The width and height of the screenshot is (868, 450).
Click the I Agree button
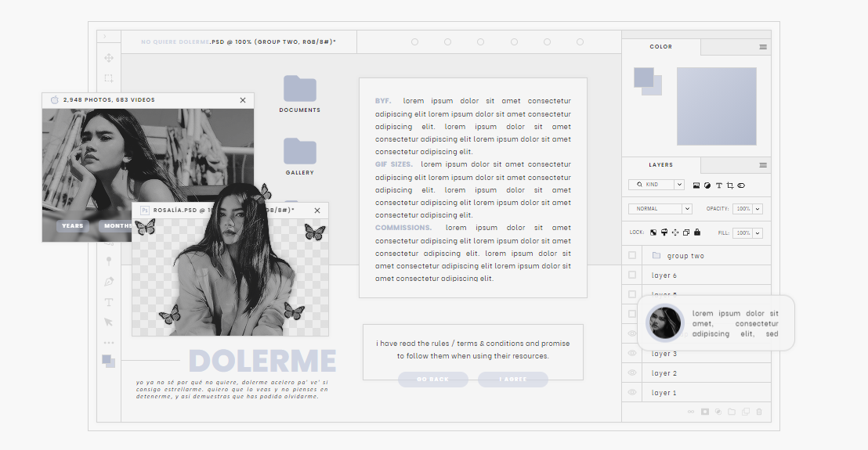click(x=513, y=380)
